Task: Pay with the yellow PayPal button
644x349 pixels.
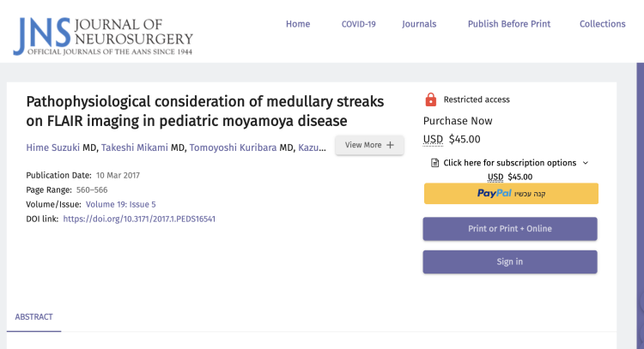Action: pyautogui.click(x=510, y=194)
